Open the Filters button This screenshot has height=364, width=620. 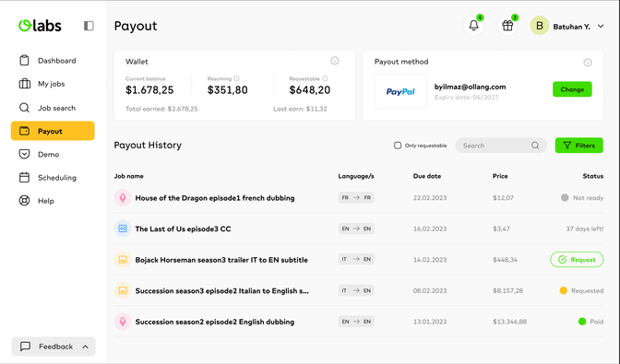[x=578, y=146]
